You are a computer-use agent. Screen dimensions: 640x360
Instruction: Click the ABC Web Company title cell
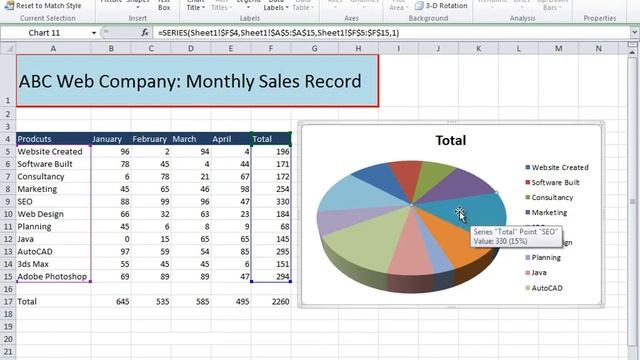click(197, 81)
